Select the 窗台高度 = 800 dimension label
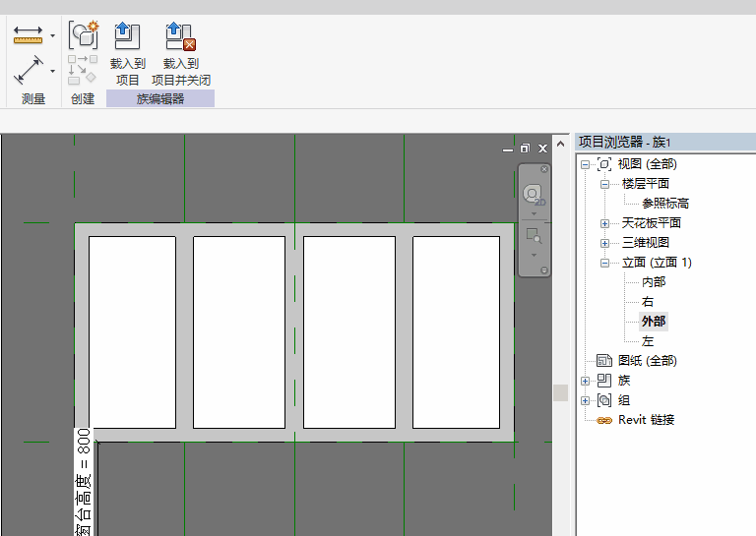The height and width of the screenshot is (536, 756). coord(84,482)
